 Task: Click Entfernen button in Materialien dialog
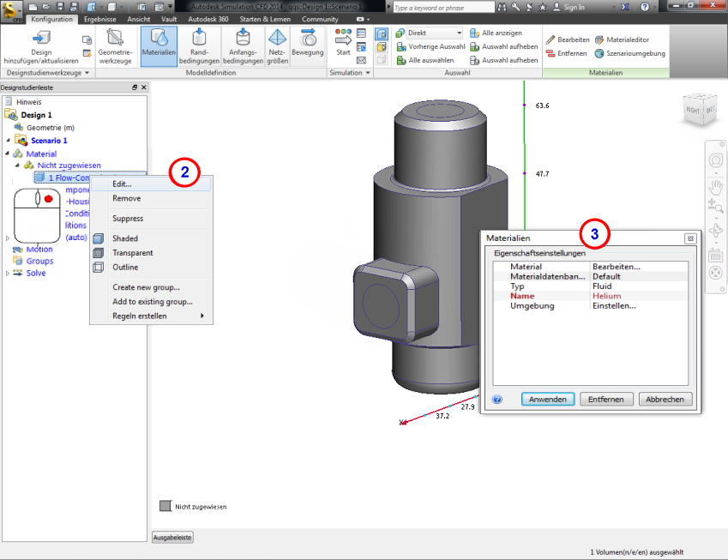coord(606,400)
